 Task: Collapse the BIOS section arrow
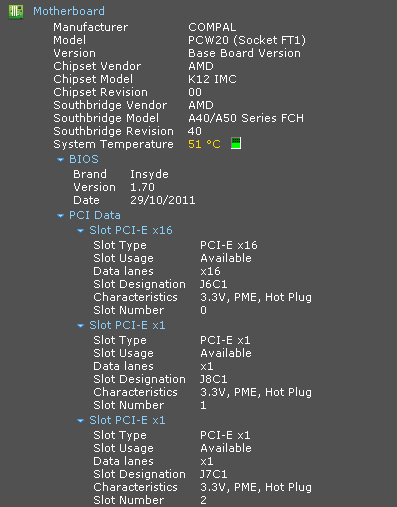coord(60,160)
